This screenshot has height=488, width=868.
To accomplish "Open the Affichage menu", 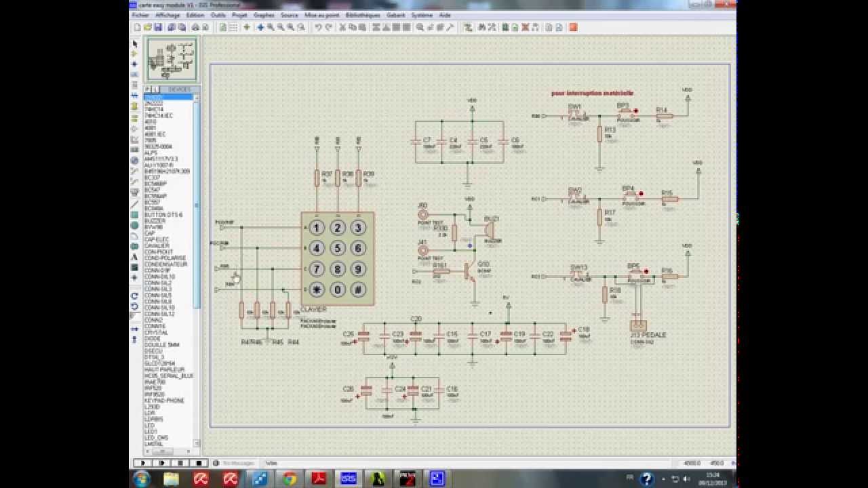I will tap(167, 15).
